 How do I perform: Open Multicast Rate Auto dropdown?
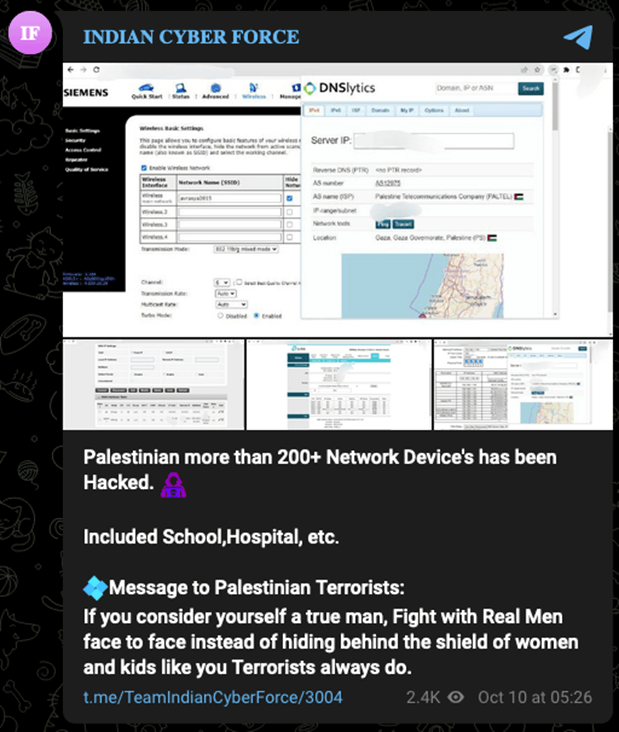231,304
